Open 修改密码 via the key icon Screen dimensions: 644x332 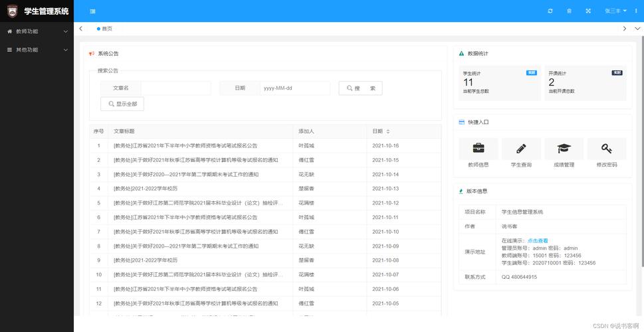607,148
